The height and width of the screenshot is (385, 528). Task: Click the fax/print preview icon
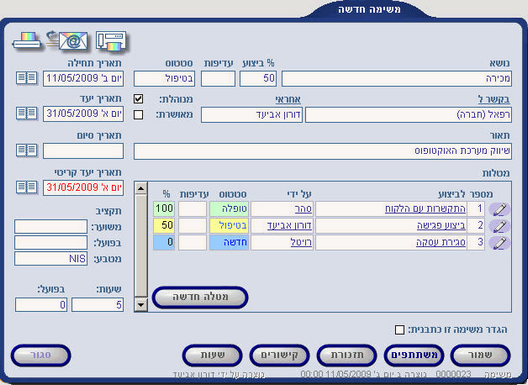click(x=111, y=41)
